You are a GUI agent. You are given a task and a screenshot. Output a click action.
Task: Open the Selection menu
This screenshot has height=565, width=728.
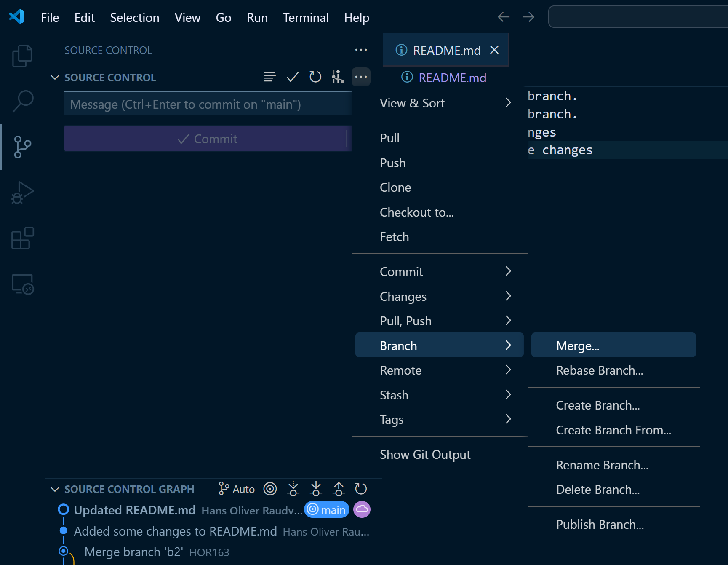pos(135,17)
